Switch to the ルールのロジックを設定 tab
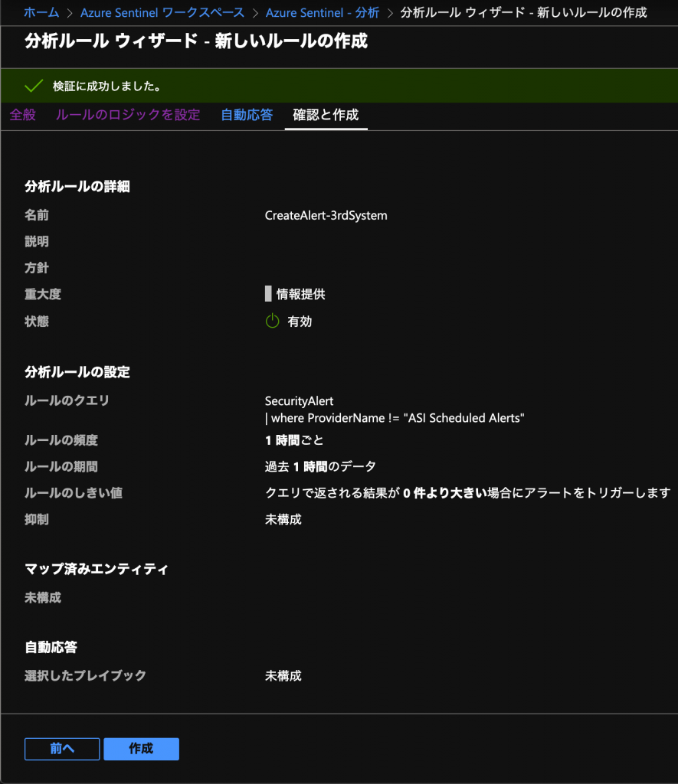678x784 pixels. 128,115
